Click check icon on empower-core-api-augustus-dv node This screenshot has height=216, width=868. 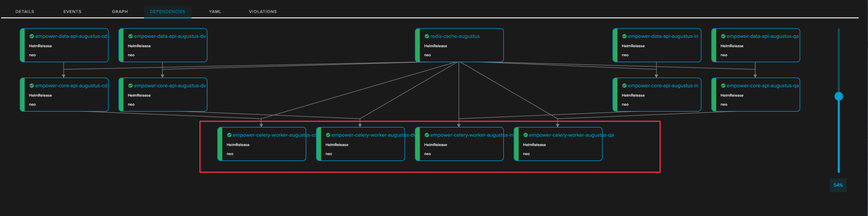[x=131, y=86]
